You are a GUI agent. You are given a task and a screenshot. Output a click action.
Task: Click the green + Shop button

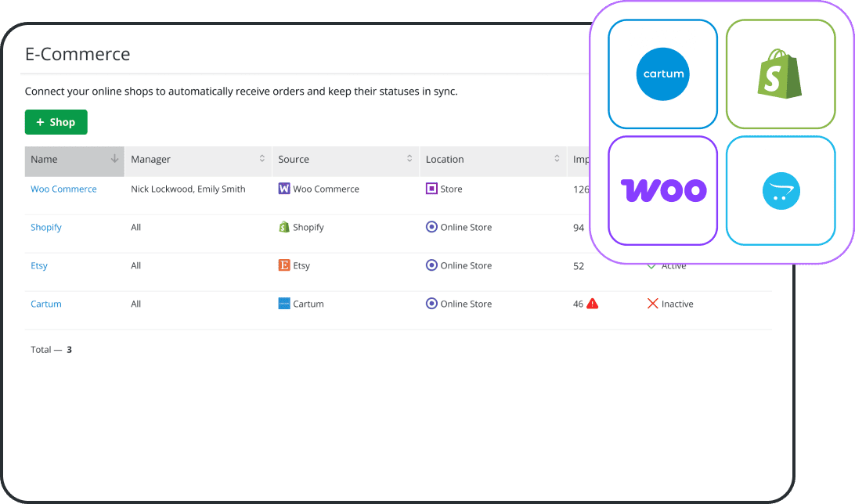pos(56,122)
